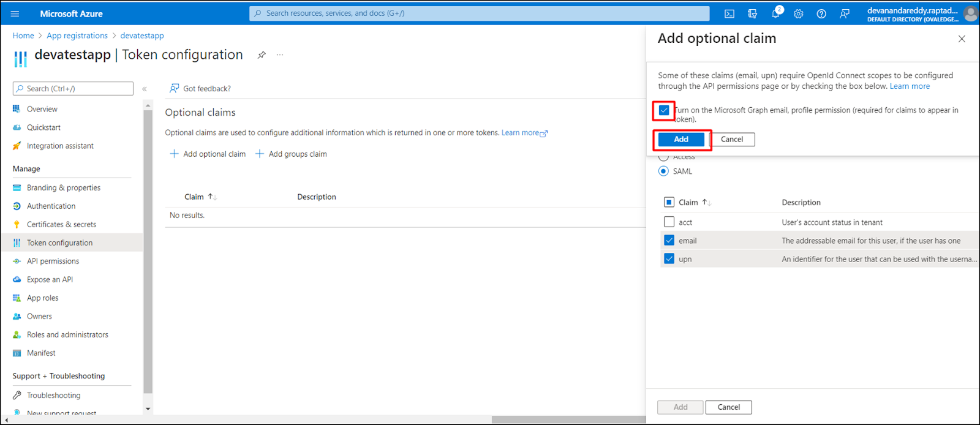The height and width of the screenshot is (425, 980).
Task: Close the Add optional claim panel
Action: [x=962, y=39]
